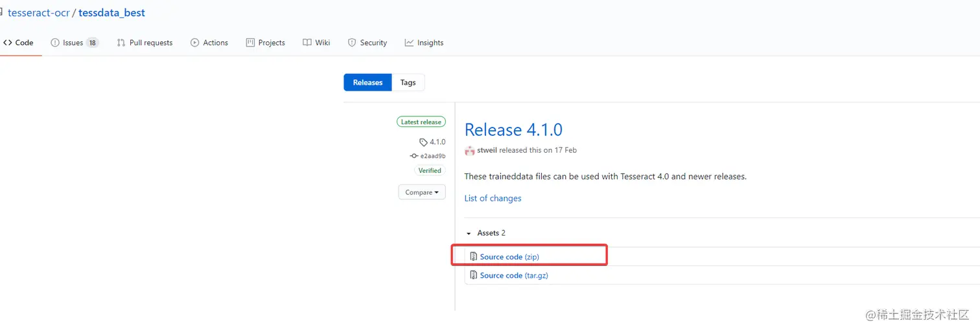Click the Security shield icon

(352, 43)
